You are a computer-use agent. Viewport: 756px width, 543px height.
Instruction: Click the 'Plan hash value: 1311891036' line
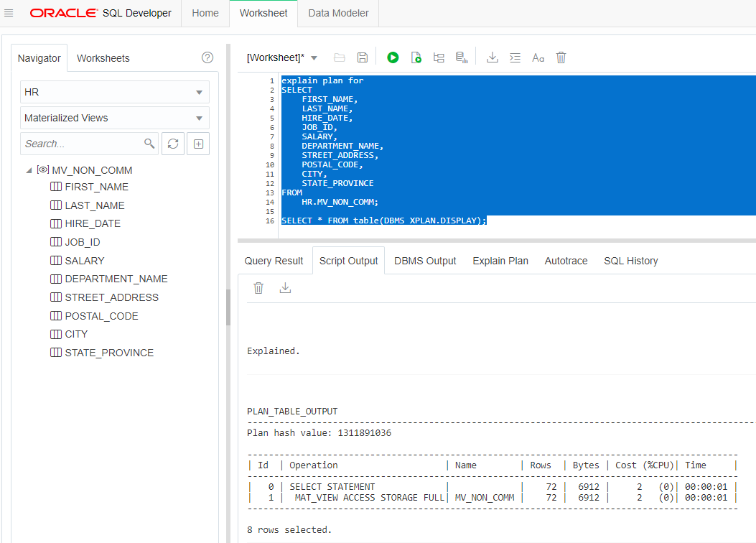click(319, 433)
